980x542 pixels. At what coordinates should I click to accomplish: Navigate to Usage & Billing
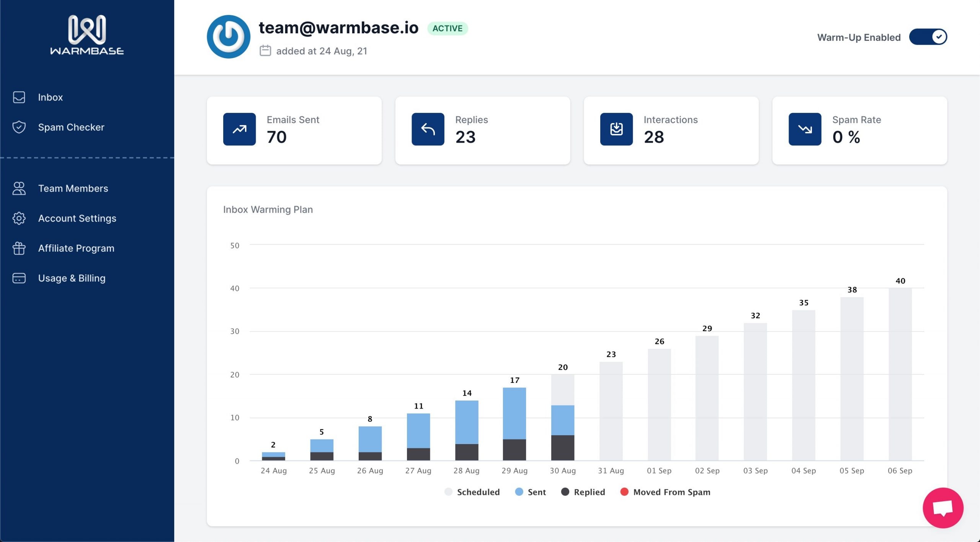(72, 278)
